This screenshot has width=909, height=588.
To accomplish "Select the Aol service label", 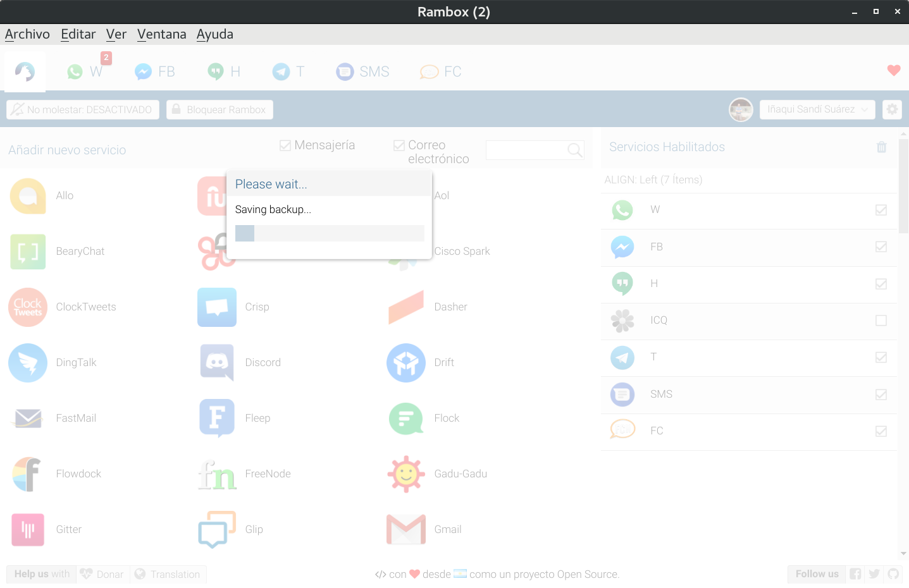I will click(x=442, y=196).
